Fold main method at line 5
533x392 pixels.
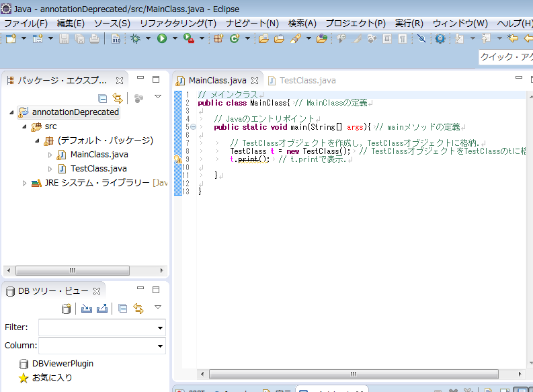tap(193, 127)
